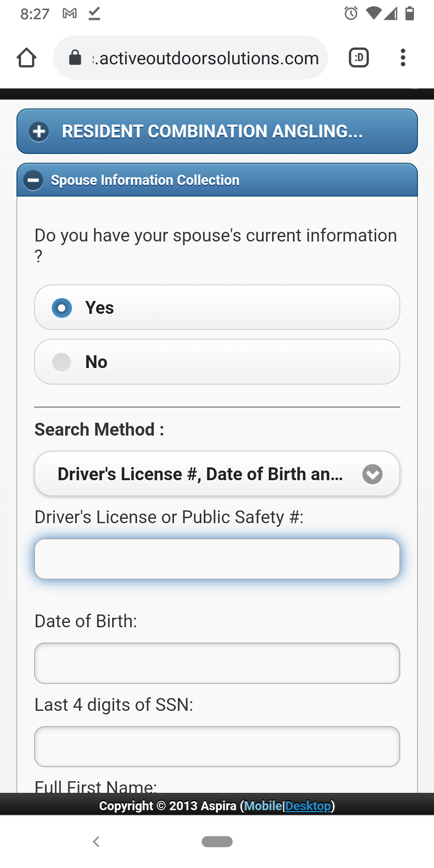Open the Search Method dropdown

point(217,474)
